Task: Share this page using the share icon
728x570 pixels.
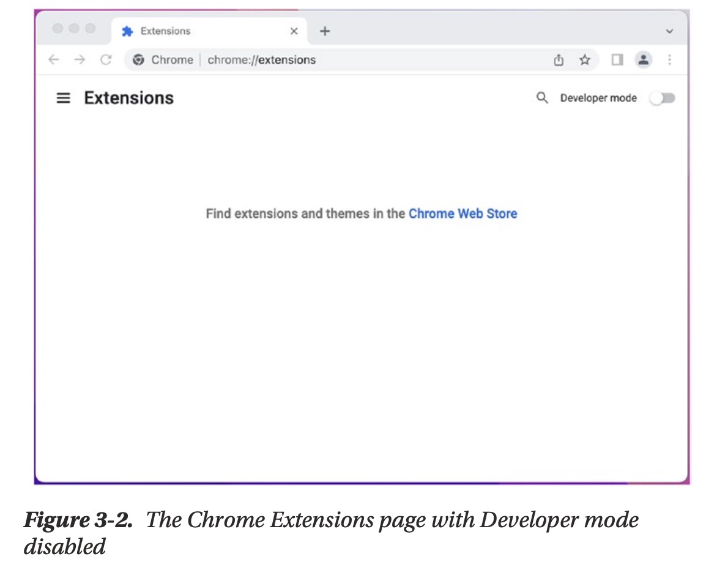Action: 558,60
